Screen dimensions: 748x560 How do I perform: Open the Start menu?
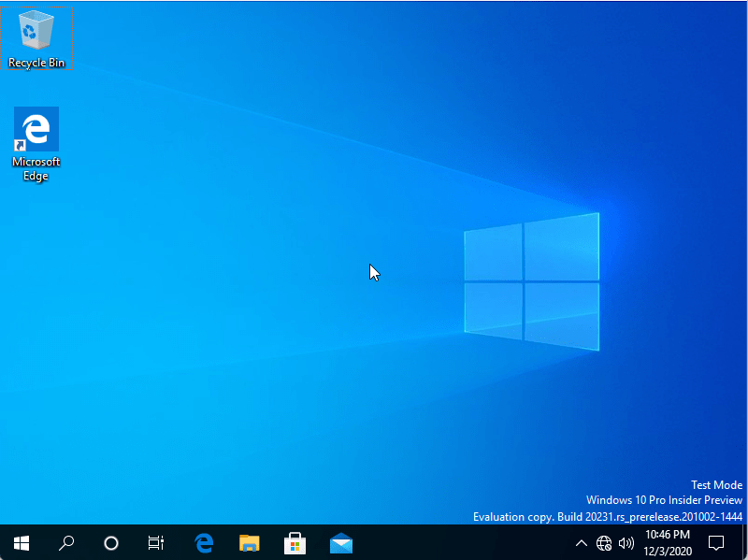[x=21, y=542]
